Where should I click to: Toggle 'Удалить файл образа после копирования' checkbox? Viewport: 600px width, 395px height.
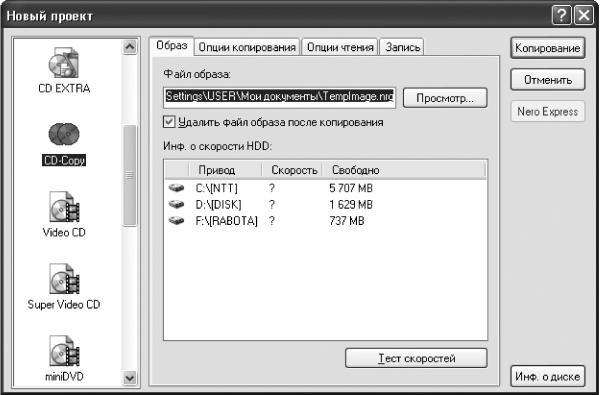(x=169, y=122)
